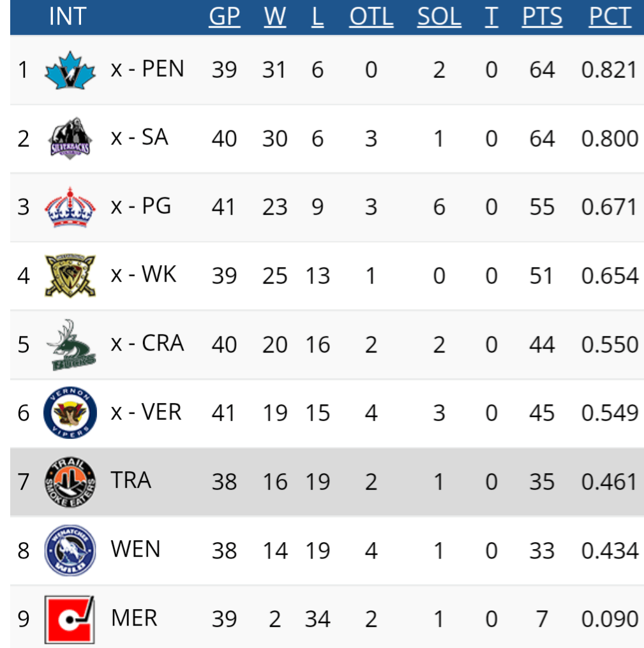
Task: Click the red Merritt Centennials logo
Action: (70, 619)
